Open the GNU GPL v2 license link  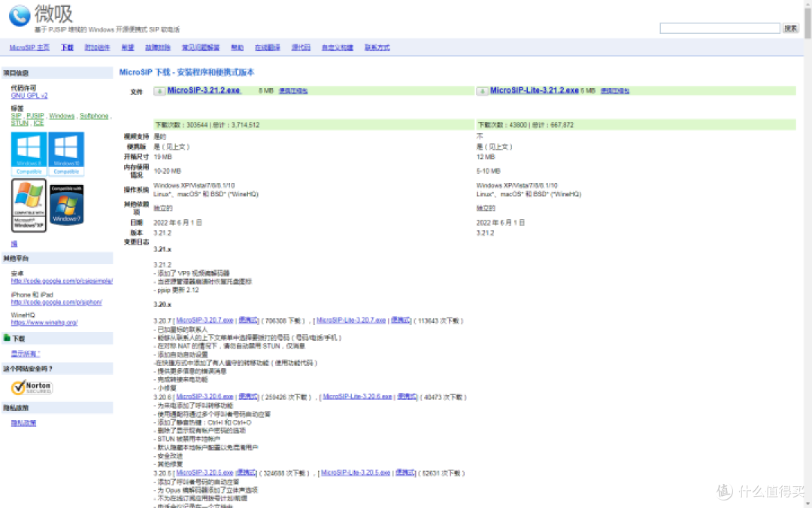29,96
